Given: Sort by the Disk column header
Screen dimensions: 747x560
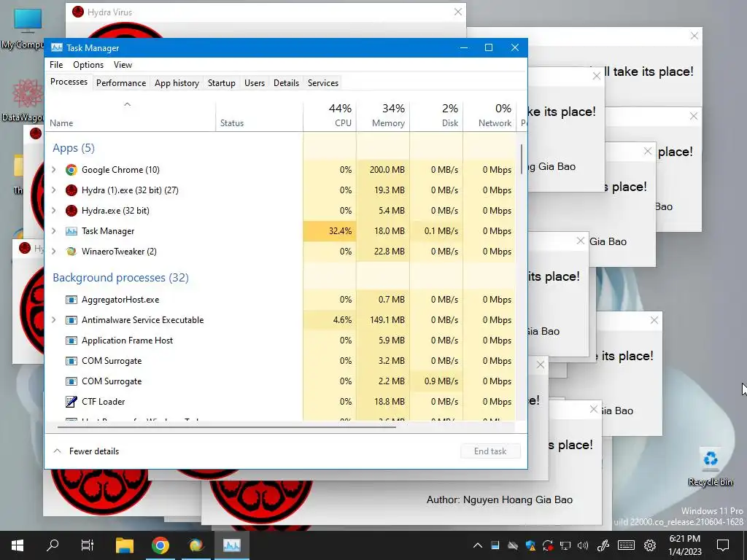Looking at the screenshot, I should [436, 116].
